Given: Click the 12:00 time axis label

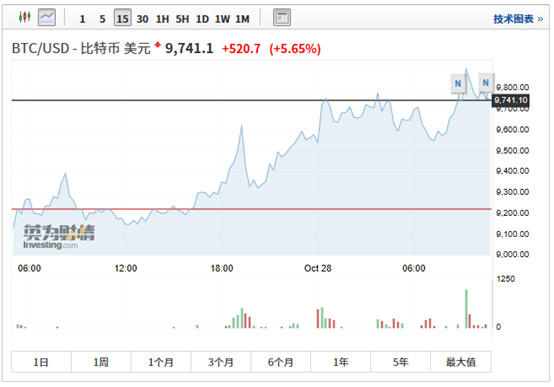Looking at the screenshot, I should pyautogui.click(x=126, y=269).
